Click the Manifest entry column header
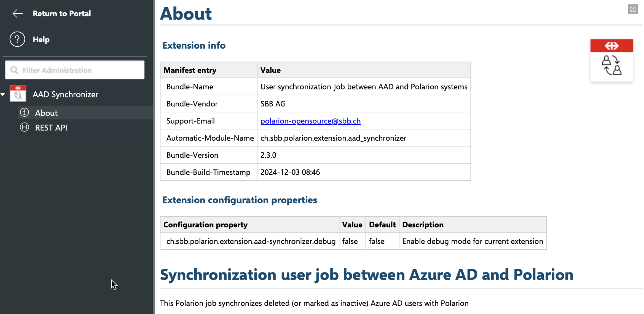Viewport: 644px width, 314px height. [209, 70]
